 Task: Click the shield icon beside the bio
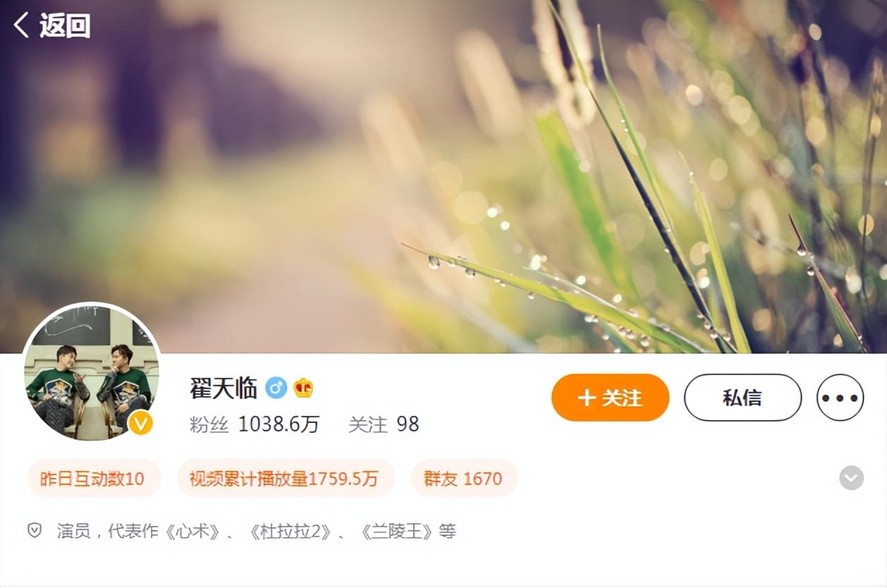coord(35,530)
